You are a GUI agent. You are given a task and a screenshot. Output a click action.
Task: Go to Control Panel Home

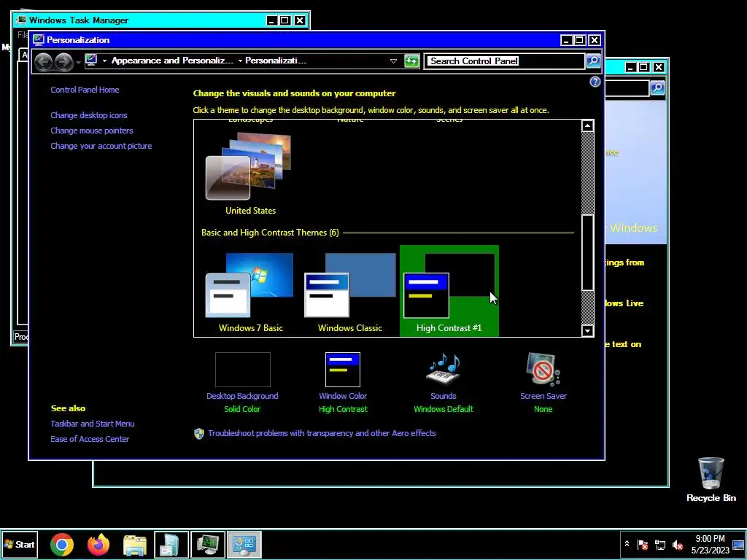coord(85,90)
